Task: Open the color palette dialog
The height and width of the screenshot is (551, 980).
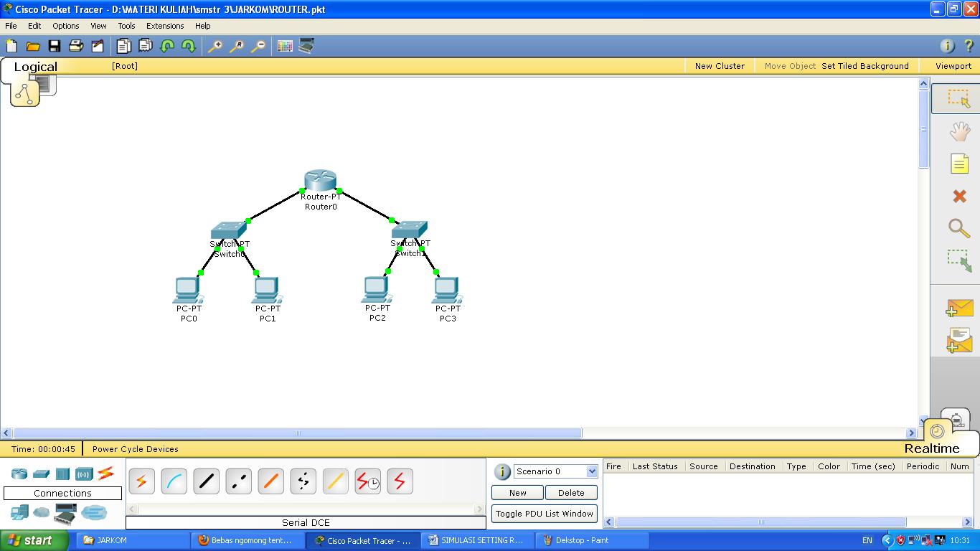Action: click(x=285, y=45)
